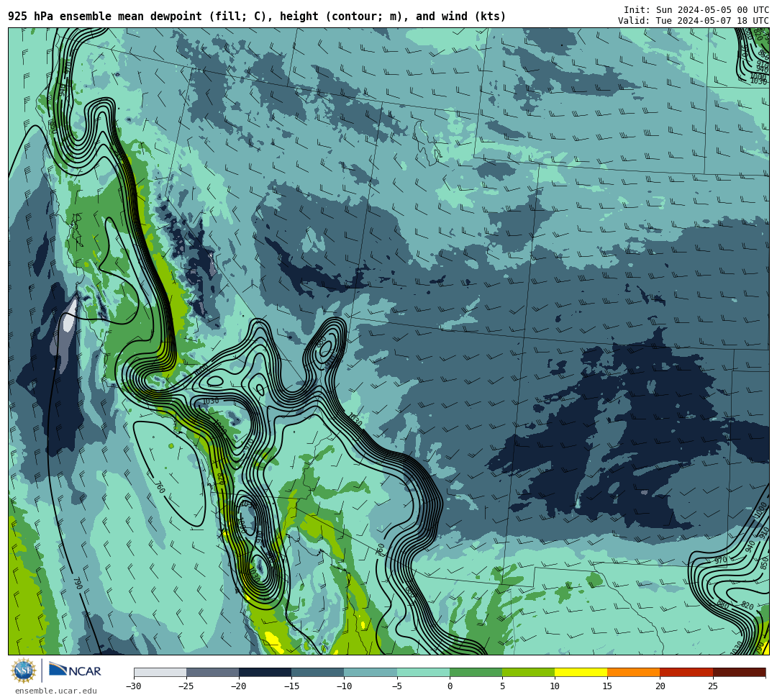777x700 pixels.
Task: Click the 0 to 5 green swatch
Action: pos(476,672)
